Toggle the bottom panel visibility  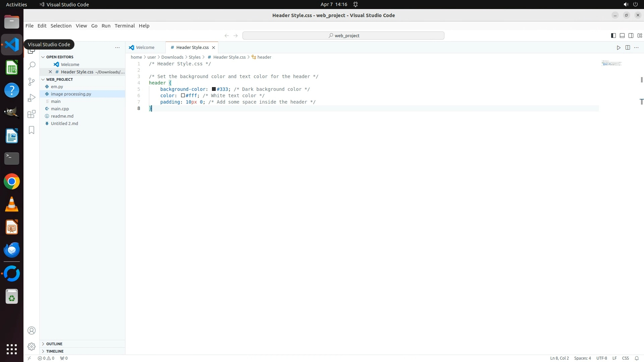point(622,36)
